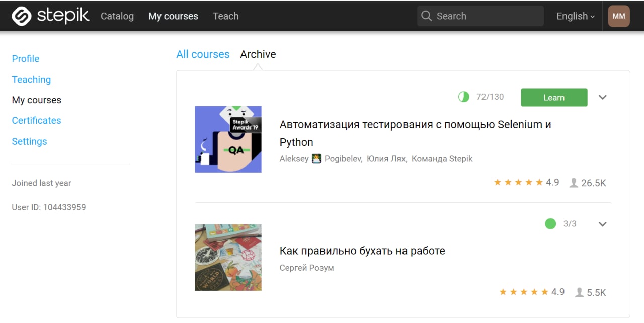This screenshot has width=644, height=323.
Task: Open the course titled Автоматизация тестирования с помощью Selenium
Action: 416,133
